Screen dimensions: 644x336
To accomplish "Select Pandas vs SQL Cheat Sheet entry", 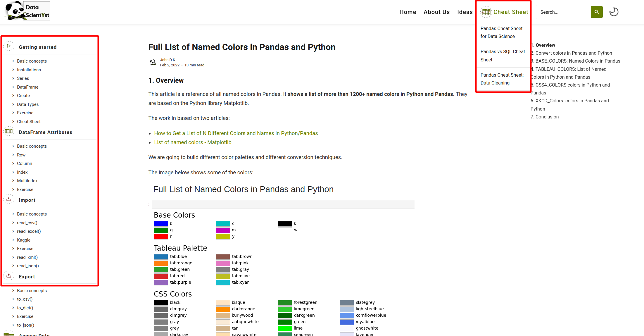I will point(503,56).
